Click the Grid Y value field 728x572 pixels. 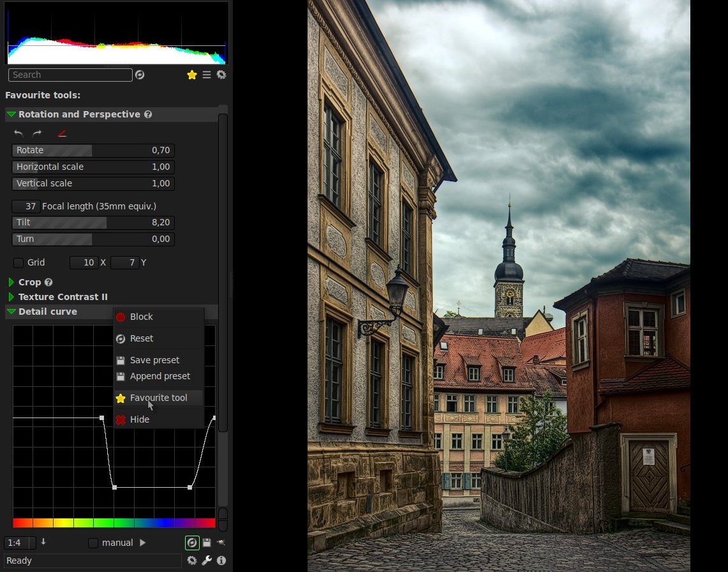pos(125,262)
